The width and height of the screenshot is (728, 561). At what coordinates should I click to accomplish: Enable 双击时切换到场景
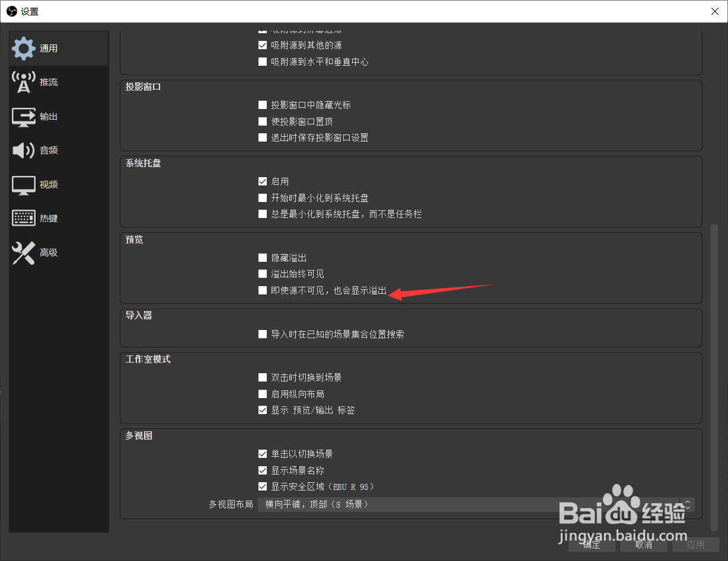pos(263,377)
